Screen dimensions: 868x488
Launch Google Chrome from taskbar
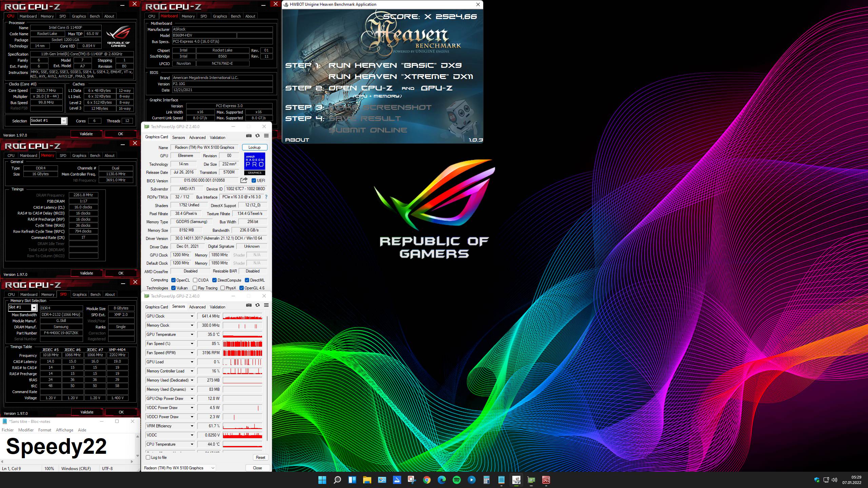tap(427, 480)
